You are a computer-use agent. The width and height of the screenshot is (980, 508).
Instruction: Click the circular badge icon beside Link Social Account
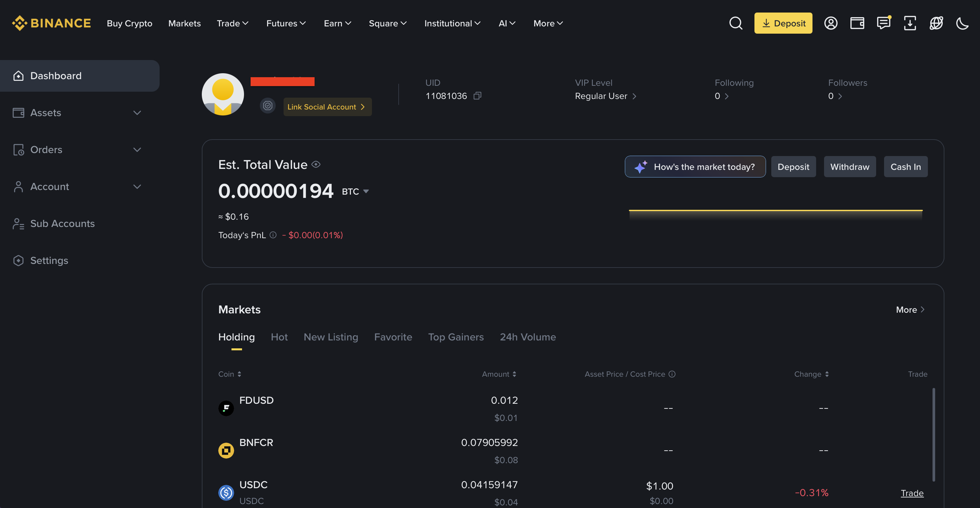[267, 106]
